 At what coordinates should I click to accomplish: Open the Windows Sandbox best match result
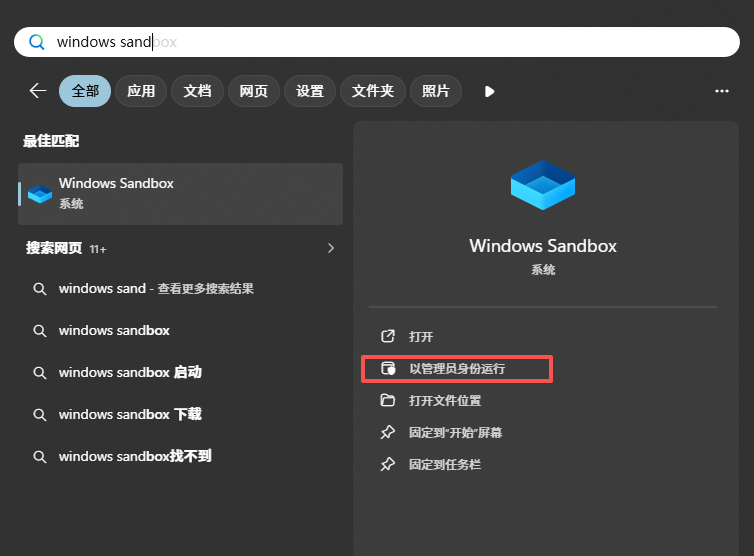[x=180, y=194]
